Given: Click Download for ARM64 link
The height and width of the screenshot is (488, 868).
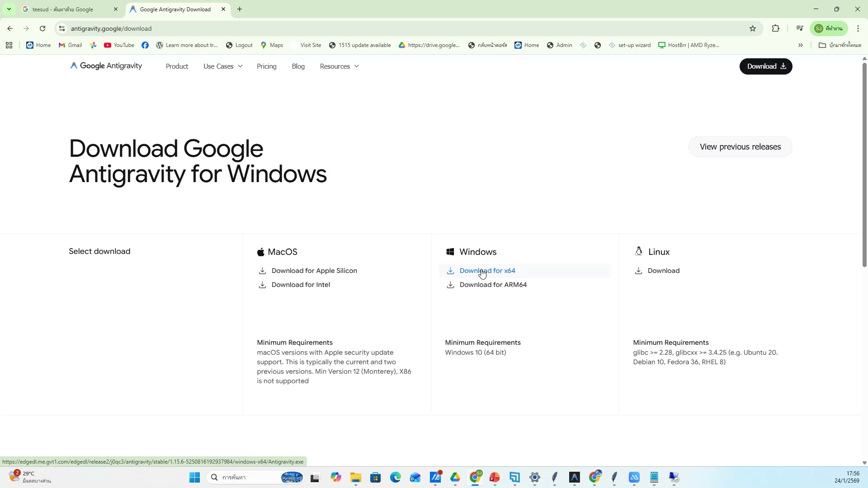Looking at the screenshot, I should click(x=493, y=285).
